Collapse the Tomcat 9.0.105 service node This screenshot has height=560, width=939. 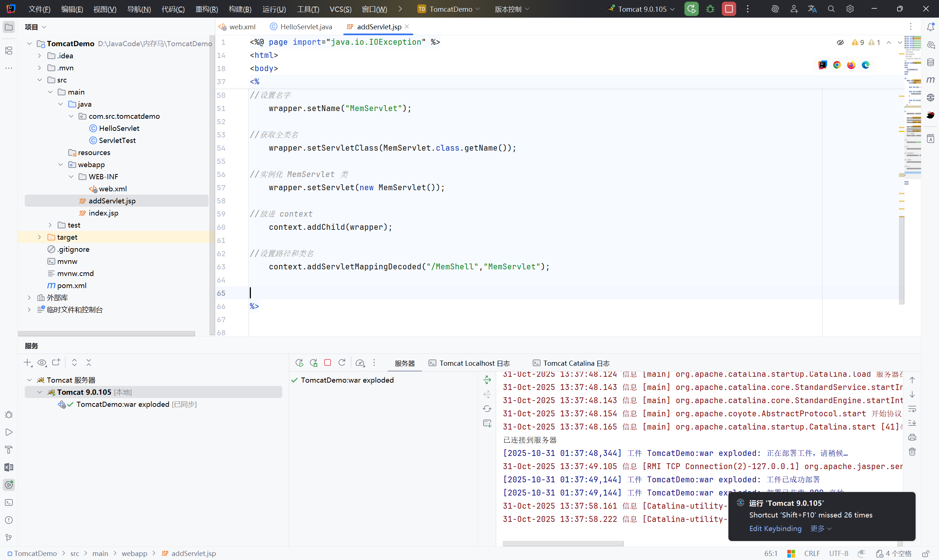[x=39, y=392]
